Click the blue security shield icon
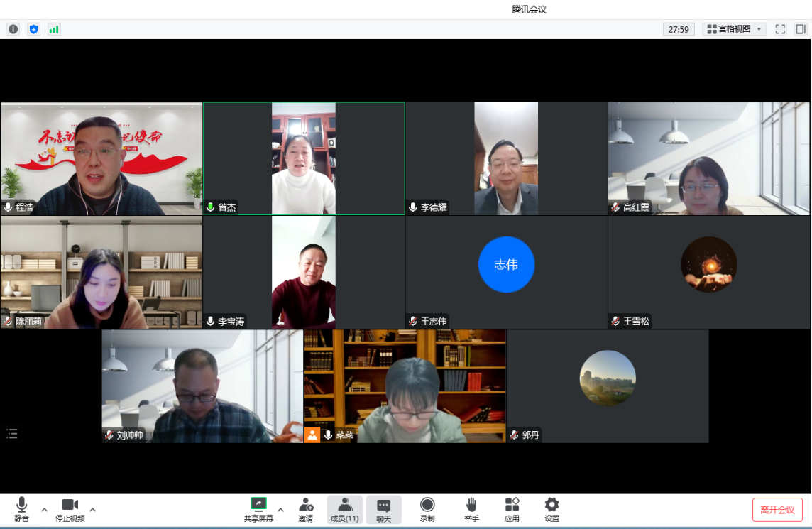Screen dimensions: 812x529 [x=33, y=29]
